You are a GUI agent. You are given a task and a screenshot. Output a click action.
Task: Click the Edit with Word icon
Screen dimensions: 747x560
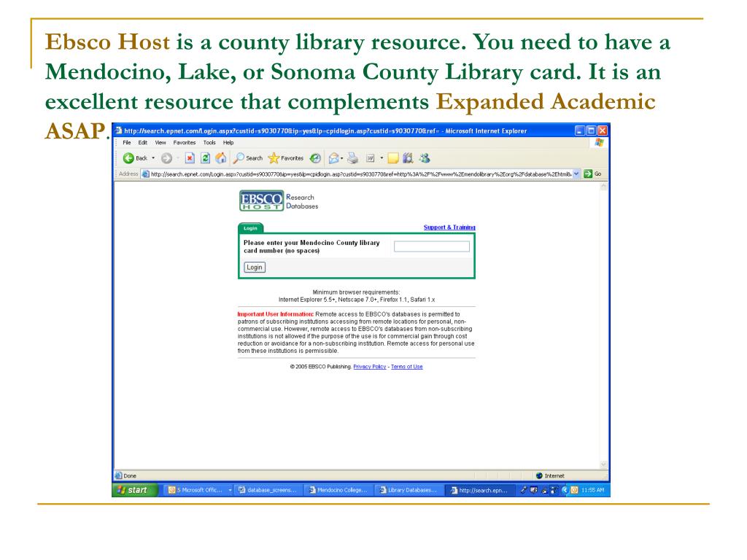(370, 158)
